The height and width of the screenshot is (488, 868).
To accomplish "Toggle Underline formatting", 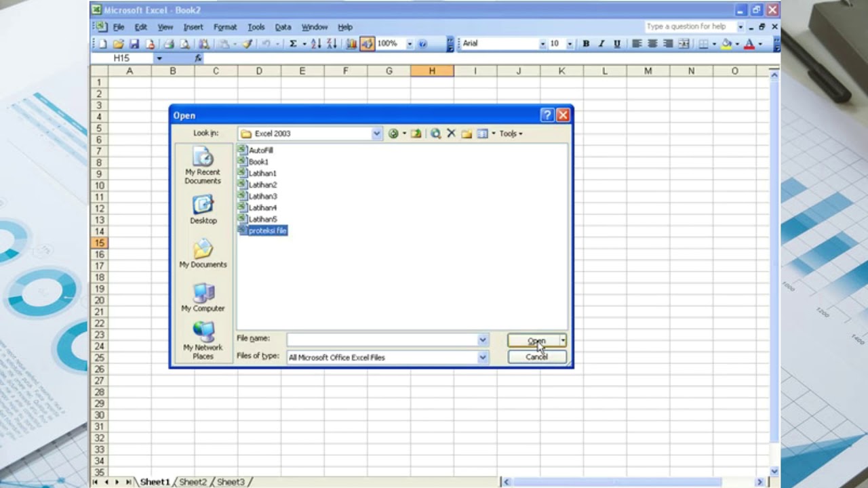I will [x=617, y=43].
